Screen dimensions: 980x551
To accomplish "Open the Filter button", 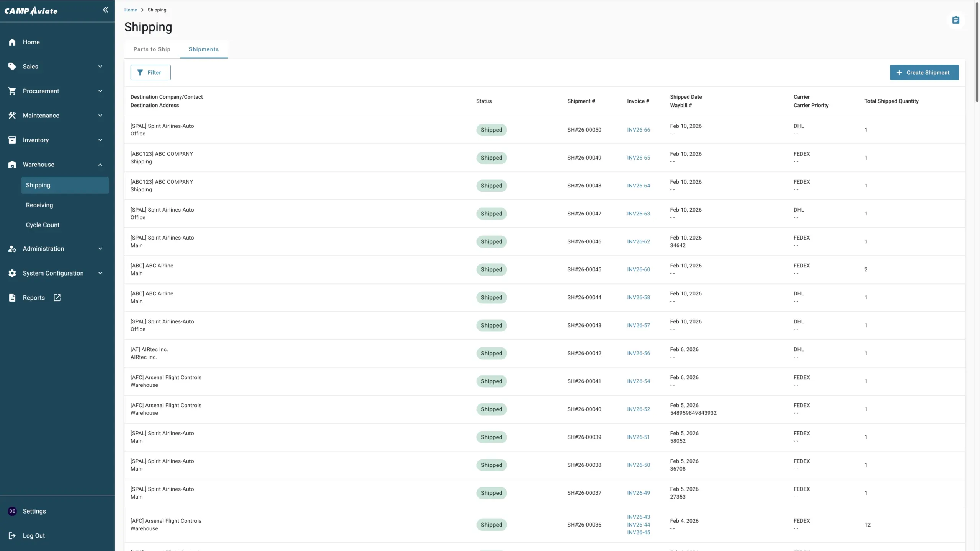I will coord(150,73).
